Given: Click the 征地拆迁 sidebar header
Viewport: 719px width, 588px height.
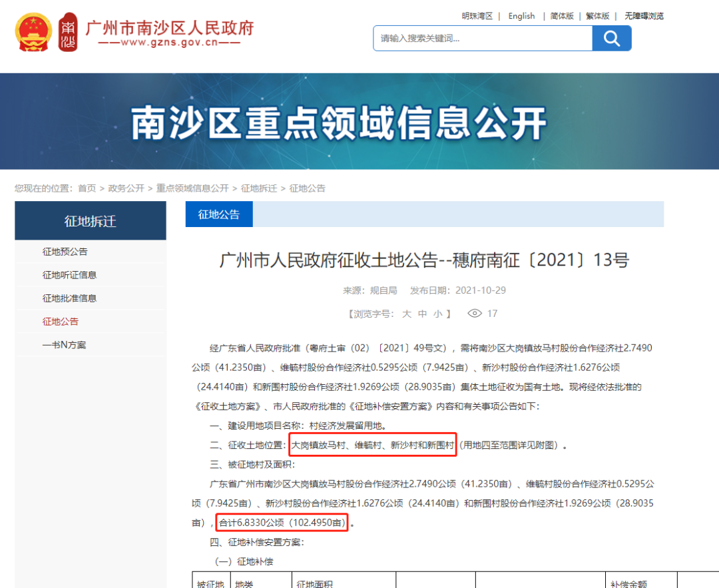Looking at the screenshot, I should pos(91,220).
